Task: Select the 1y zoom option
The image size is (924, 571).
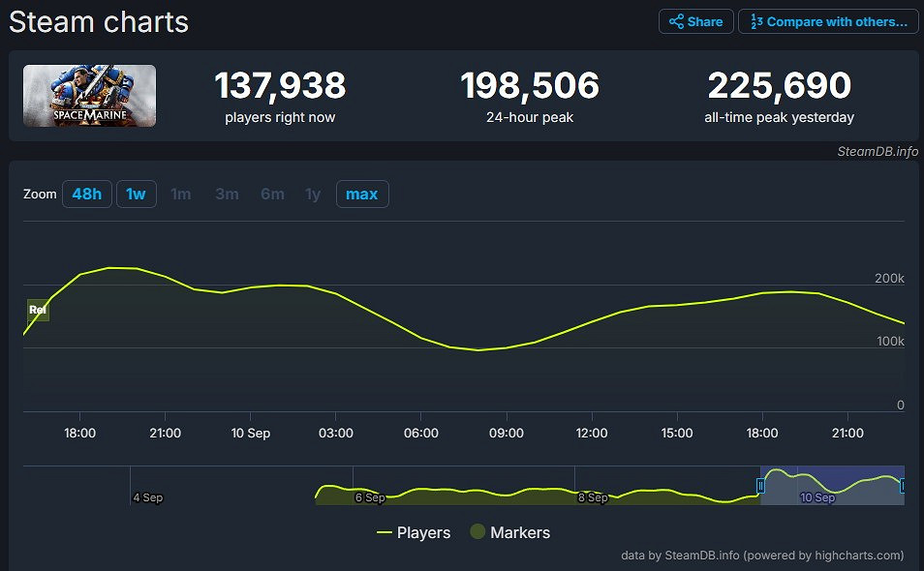Action: click(313, 194)
